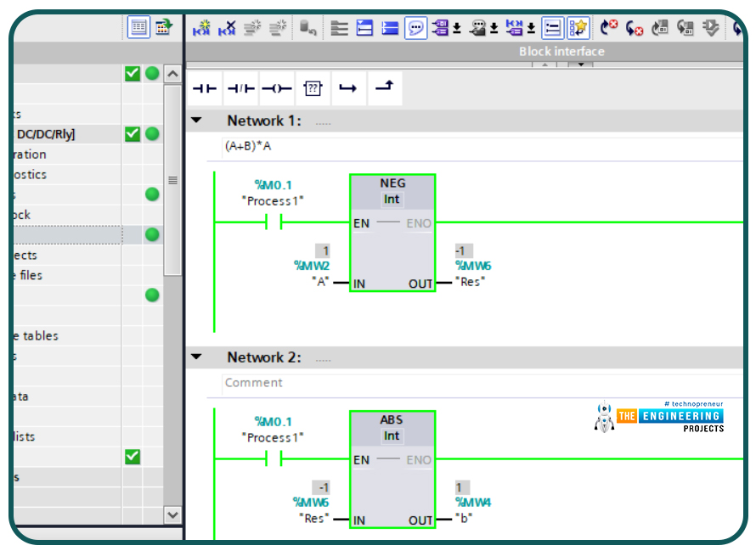756x551 pixels.
Task: Insert a new network via toolbar icon
Action: (201, 28)
